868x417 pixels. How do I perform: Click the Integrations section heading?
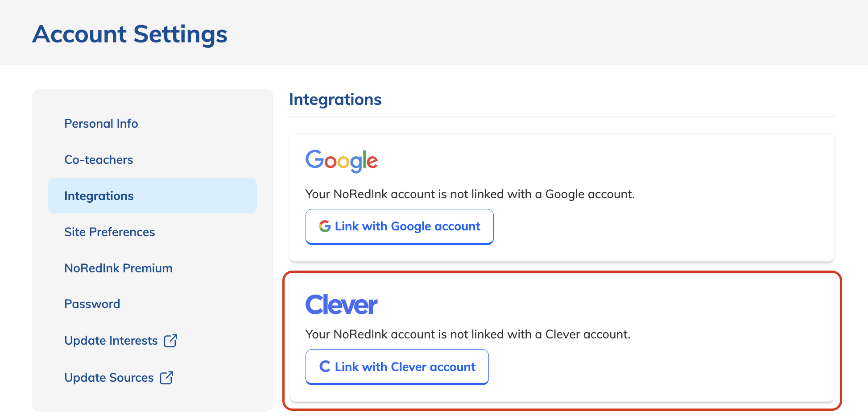click(x=335, y=99)
